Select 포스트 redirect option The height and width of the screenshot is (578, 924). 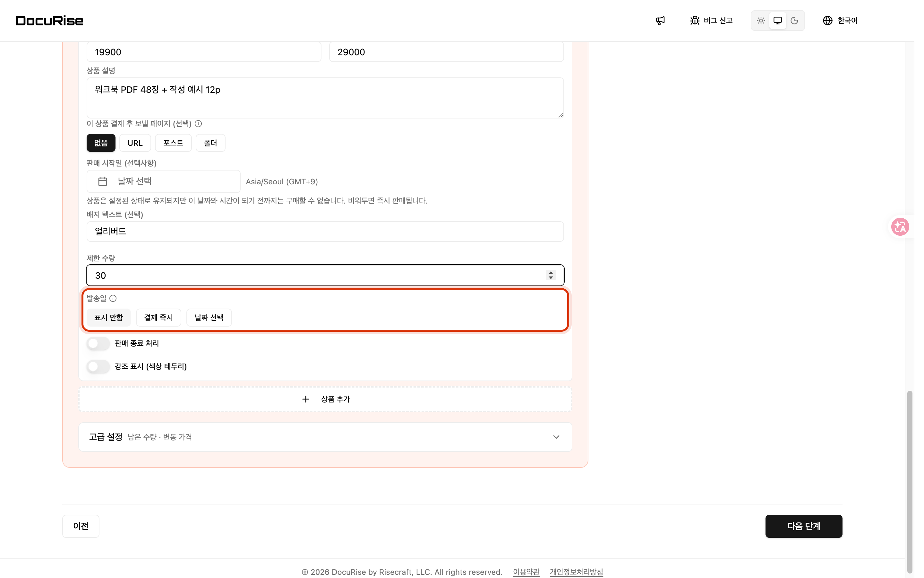click(173, 143)
